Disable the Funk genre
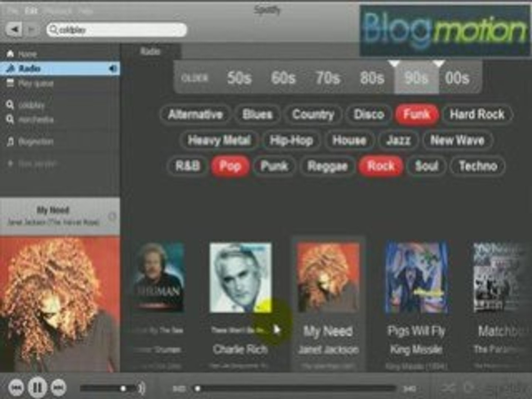Screen dimensions: 532x399 point(417,114)
